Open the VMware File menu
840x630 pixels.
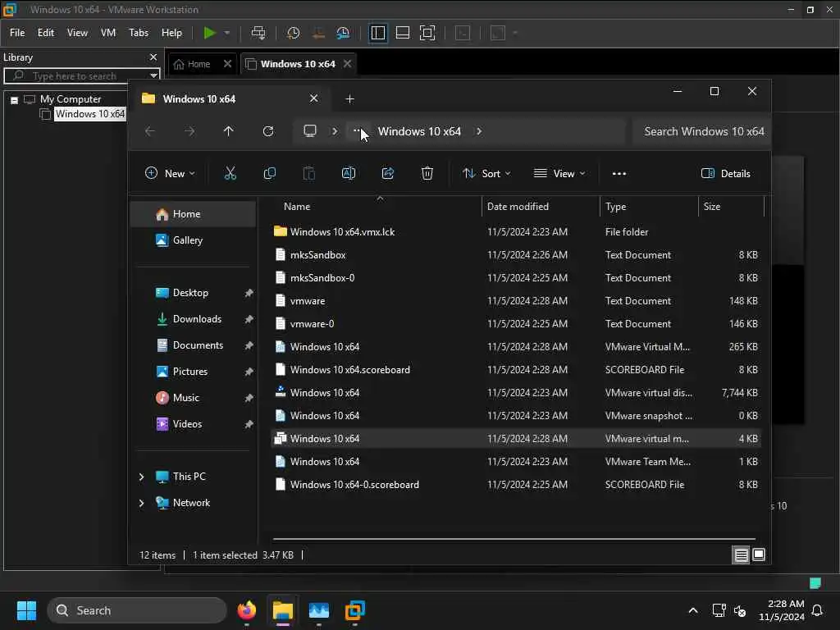pyautogui.click(x=17, y=33)
